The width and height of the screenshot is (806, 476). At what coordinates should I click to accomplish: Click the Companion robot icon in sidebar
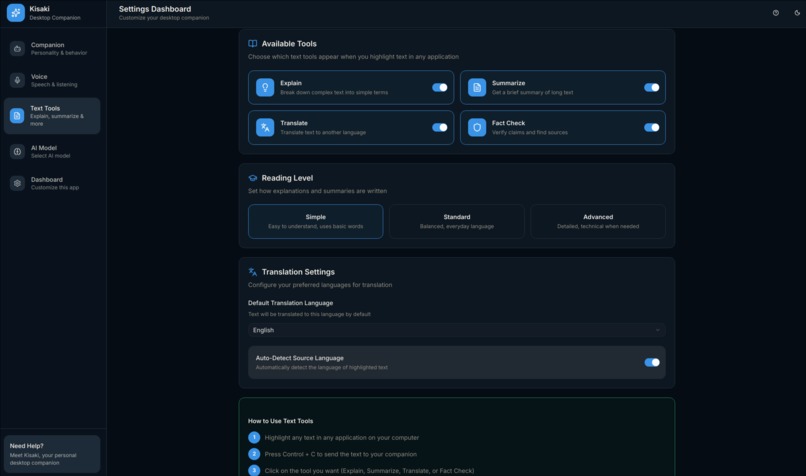pyautogui.click(x=17, y=49)
